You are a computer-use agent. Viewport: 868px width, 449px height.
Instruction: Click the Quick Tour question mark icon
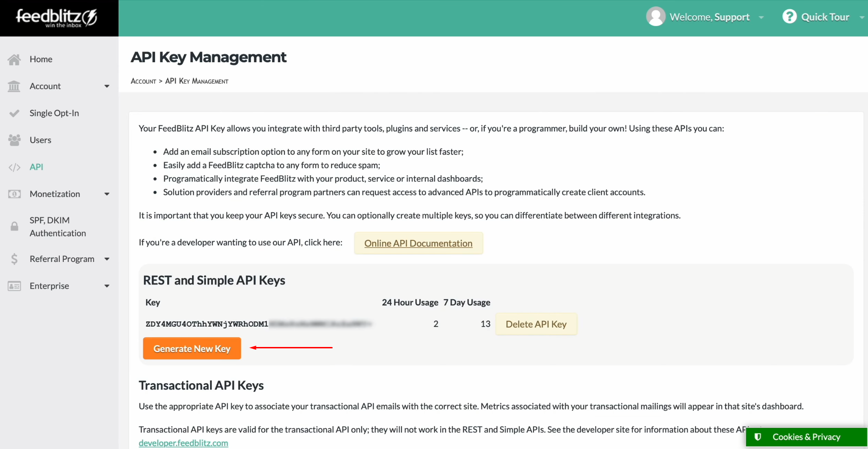(789, 17)
